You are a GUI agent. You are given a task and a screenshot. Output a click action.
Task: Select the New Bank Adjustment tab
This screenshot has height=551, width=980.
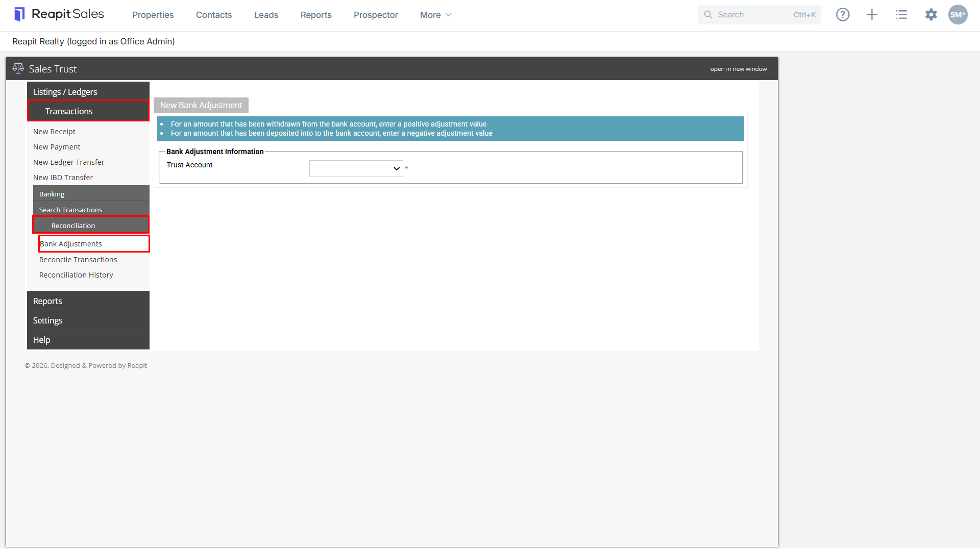point(201,105)
